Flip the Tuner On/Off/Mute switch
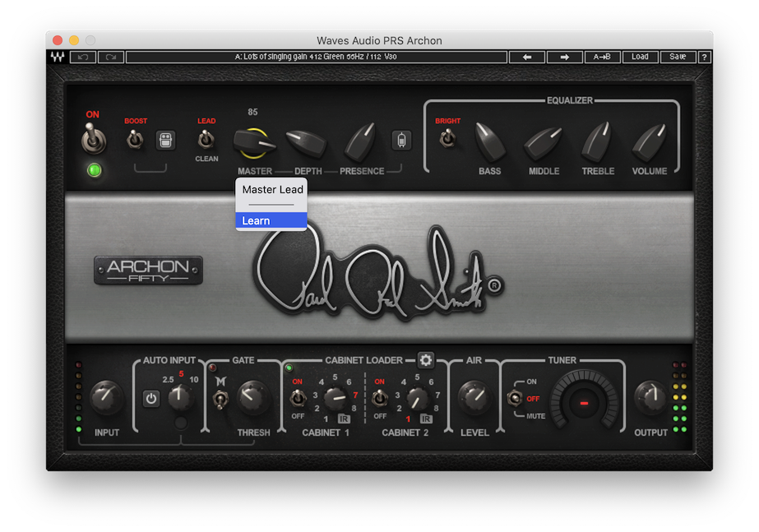Viewport: 759px width, 532px height. click(514, 399)
